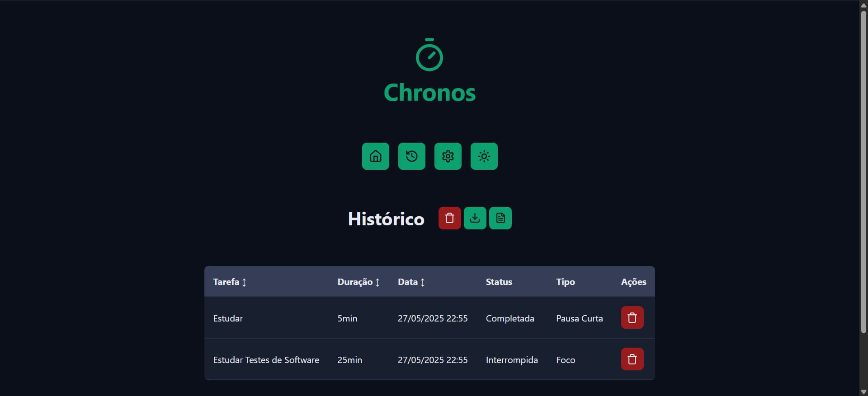Export history using the document icon
Viewport: 868px width, 396px height.
point(500,218)
